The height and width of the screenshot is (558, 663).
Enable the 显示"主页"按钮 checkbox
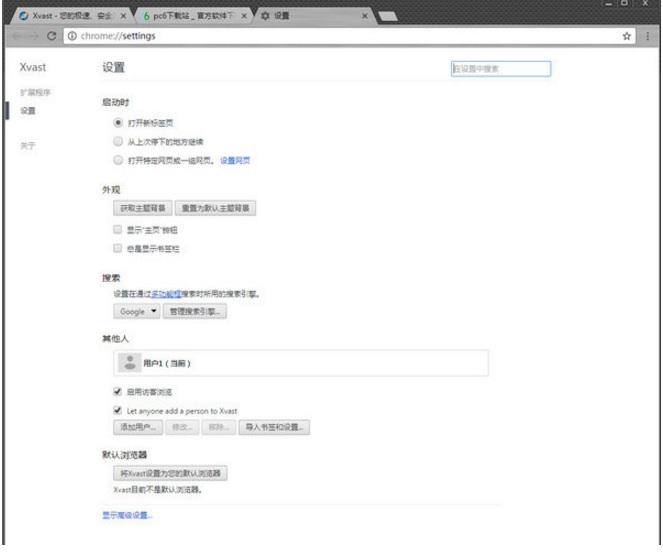coord(118,229)
